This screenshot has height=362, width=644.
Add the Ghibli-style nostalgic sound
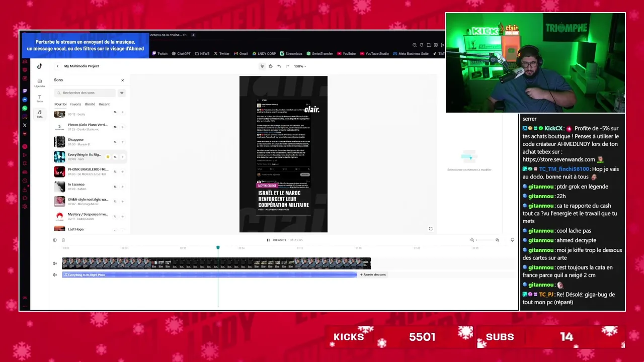(122, 202)
